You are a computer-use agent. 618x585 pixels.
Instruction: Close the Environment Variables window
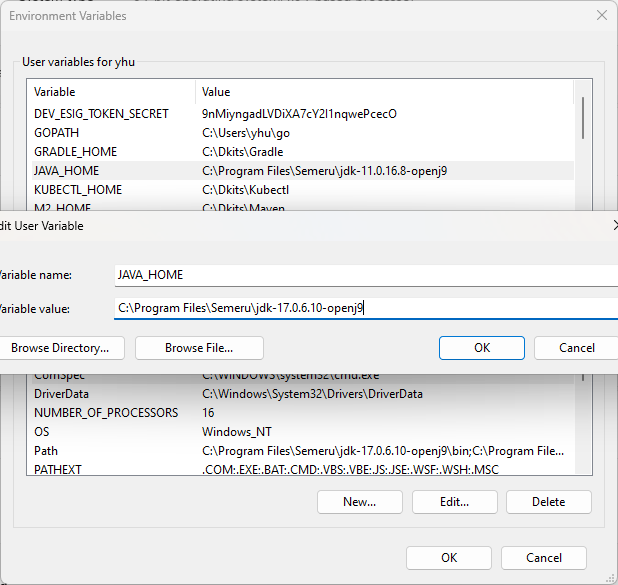601,15
